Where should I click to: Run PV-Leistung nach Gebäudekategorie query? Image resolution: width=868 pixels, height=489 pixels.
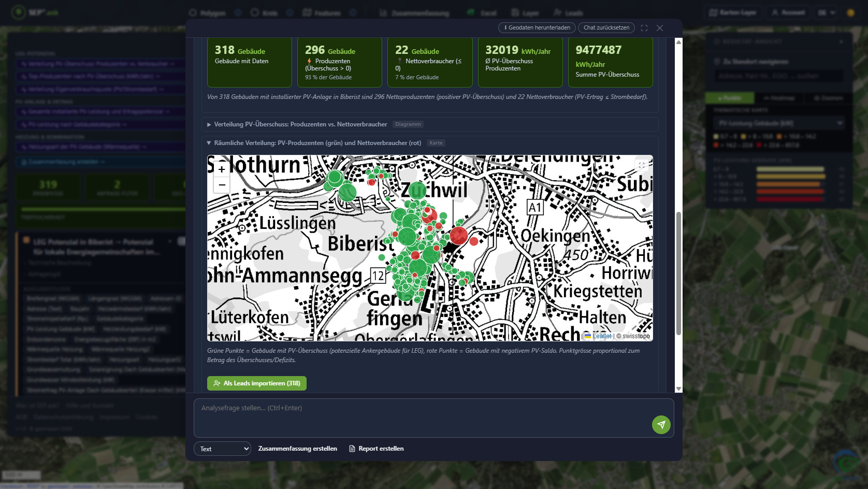pos(101,124)
